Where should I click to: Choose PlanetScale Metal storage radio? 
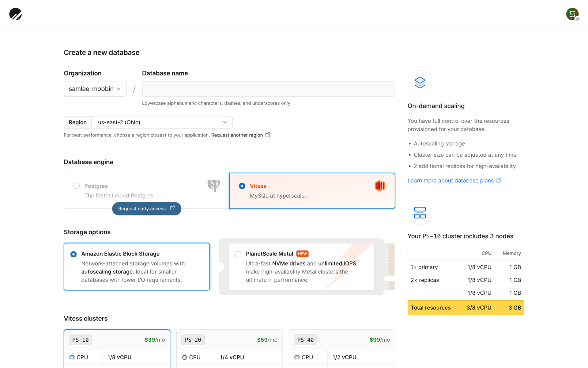click(238, 254)
